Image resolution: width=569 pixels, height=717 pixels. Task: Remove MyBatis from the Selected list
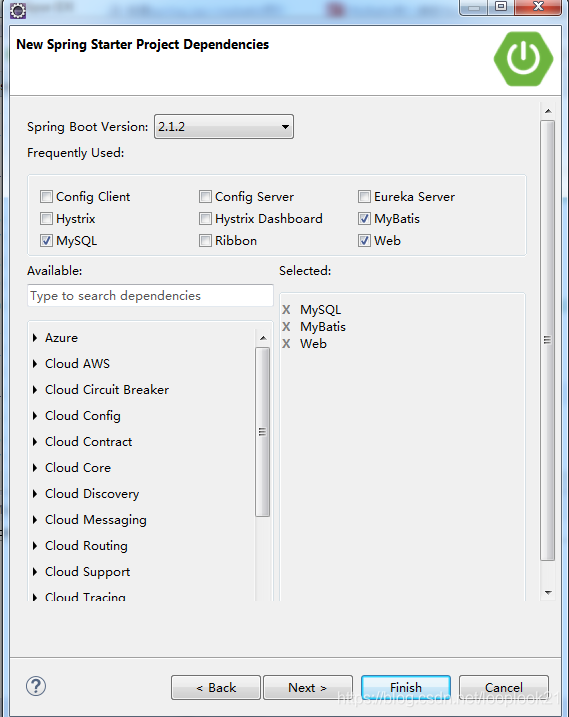[x=286, y=326]
